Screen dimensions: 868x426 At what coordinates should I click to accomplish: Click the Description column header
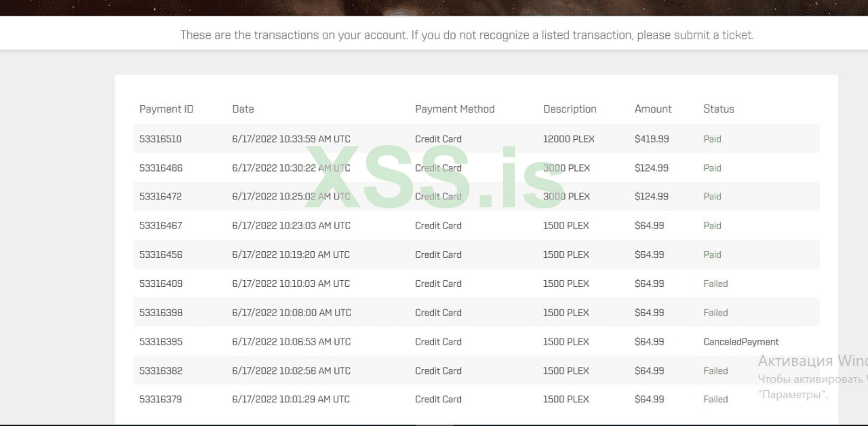click(x=570, y=109)
